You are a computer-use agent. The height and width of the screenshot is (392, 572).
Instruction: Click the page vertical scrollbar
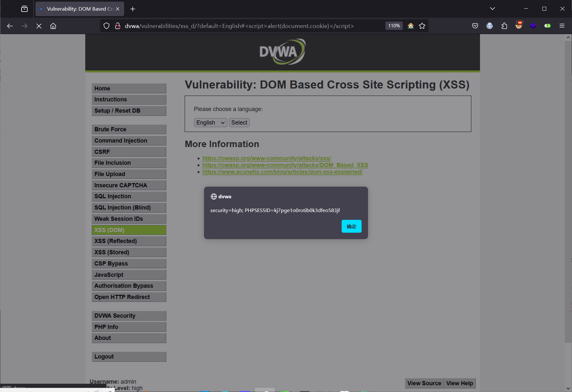[x=568, y=192]
